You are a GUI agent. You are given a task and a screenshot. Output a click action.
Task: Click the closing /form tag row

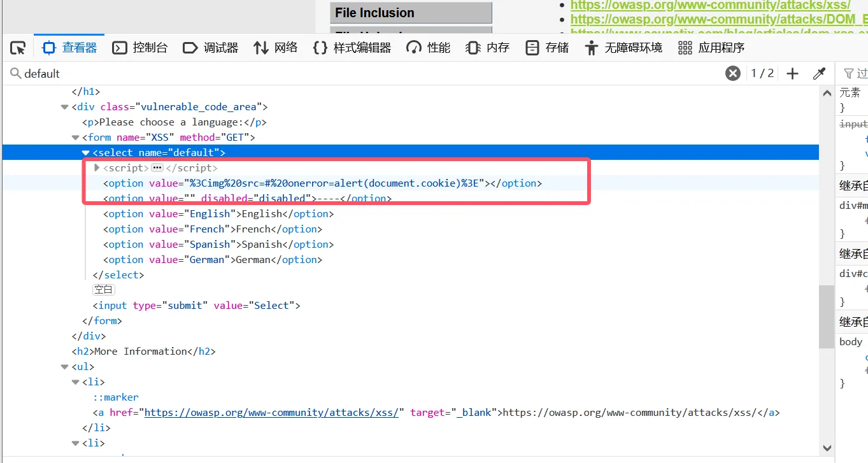click(x=411, y=321)
